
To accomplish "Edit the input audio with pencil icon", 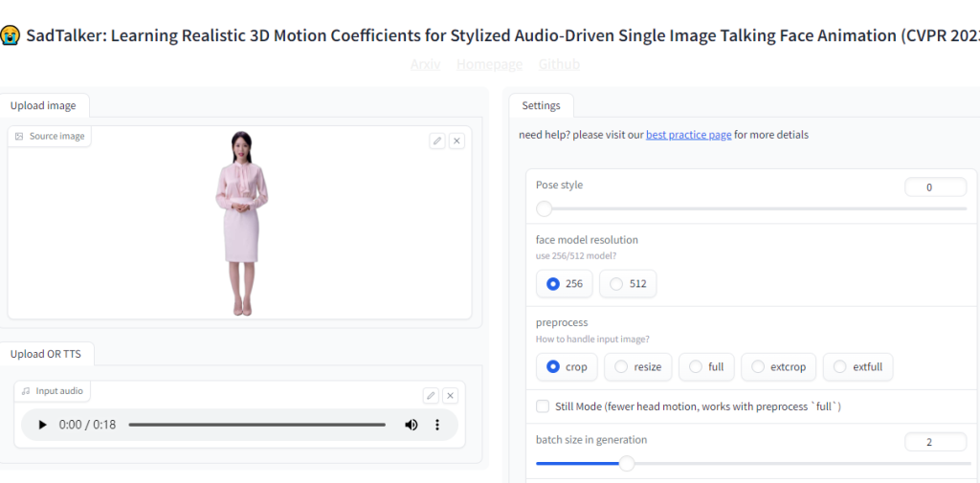I will pyautogui.click(x=431, y=395).
